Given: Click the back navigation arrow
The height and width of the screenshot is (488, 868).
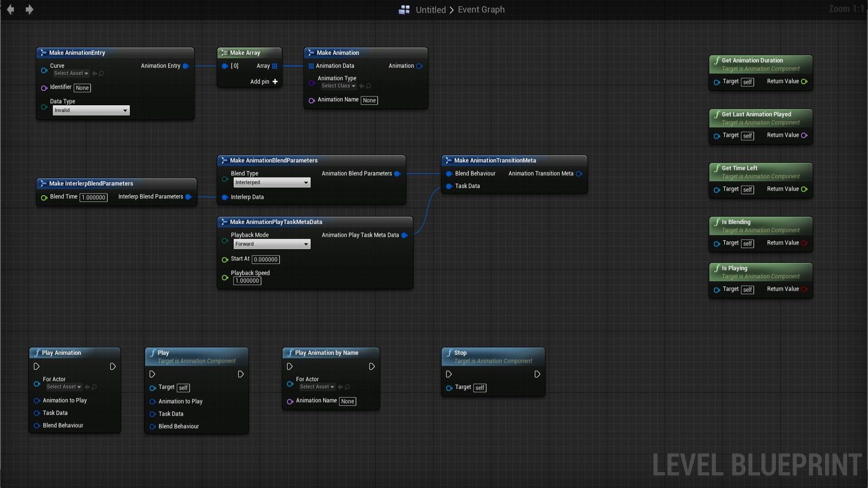Looking at the screenshot, I should tap(10, 9).
